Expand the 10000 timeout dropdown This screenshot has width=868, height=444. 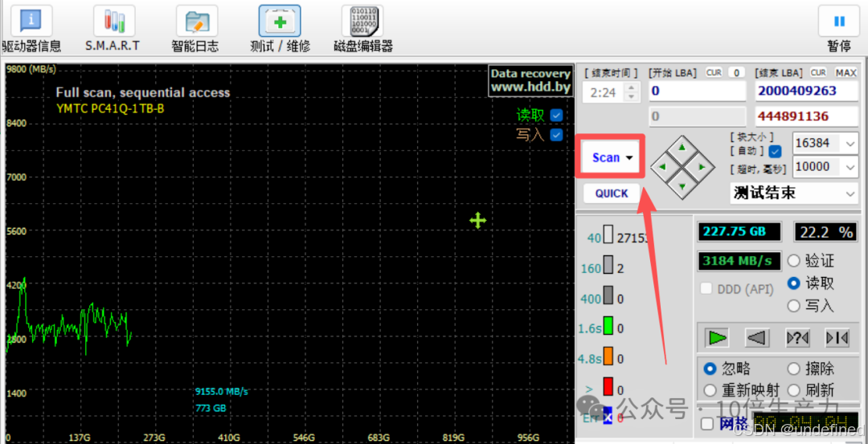[851, 166]
